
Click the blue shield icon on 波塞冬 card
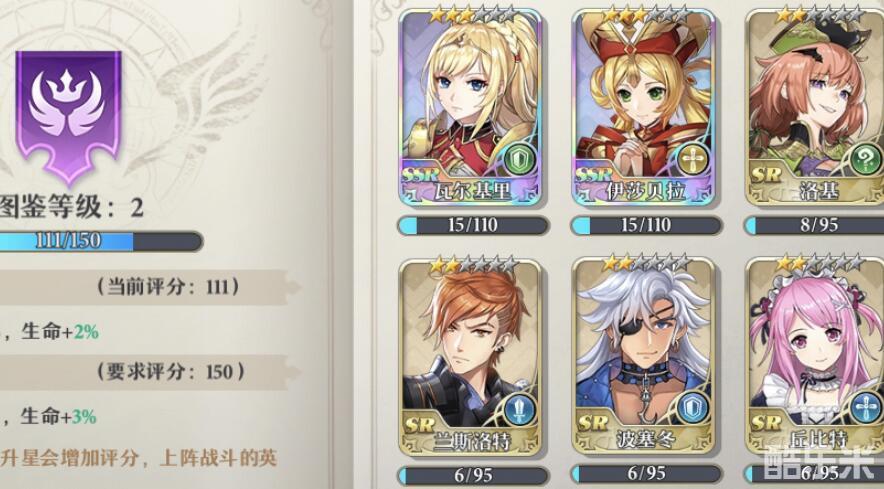point(690,408)
